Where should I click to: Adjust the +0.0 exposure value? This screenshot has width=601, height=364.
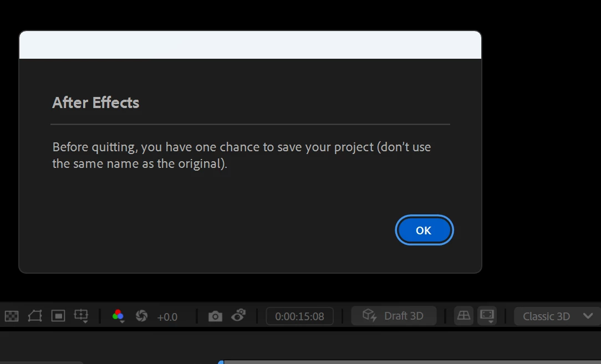(167, 317)
